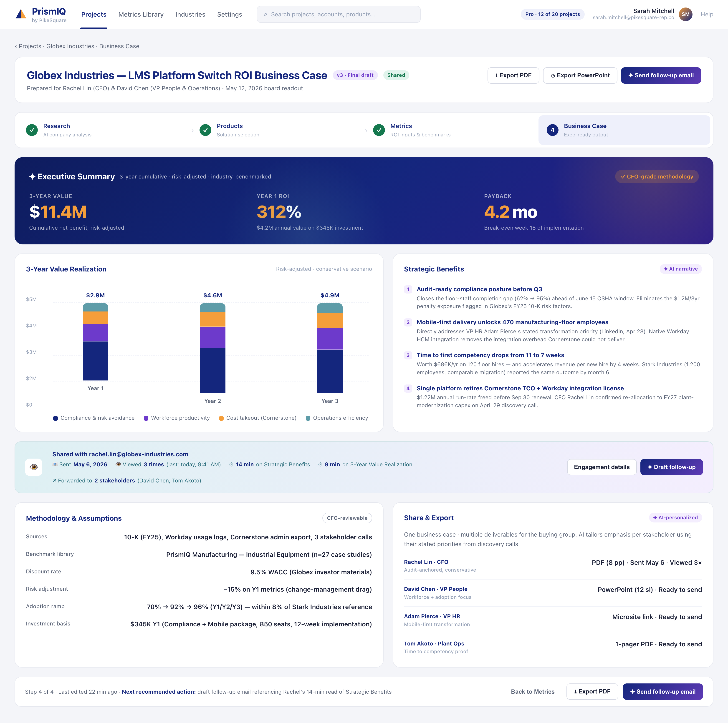The image size is (728, 723).
Task: Click the small eye icon before Viewed
Action: click(x=118, y=464)
